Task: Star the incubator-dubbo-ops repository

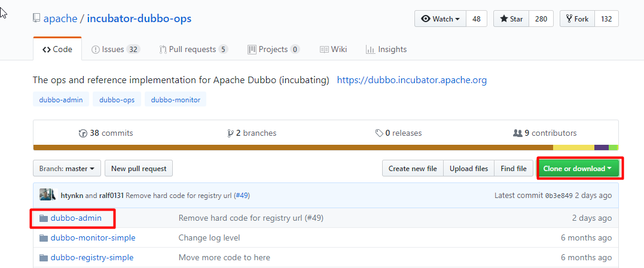Action: pyautogui.click(x=509, y=19)
